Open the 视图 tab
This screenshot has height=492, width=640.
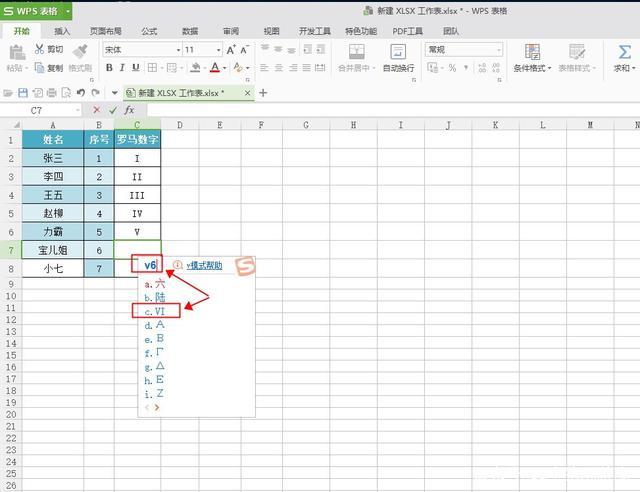(271, 31)
